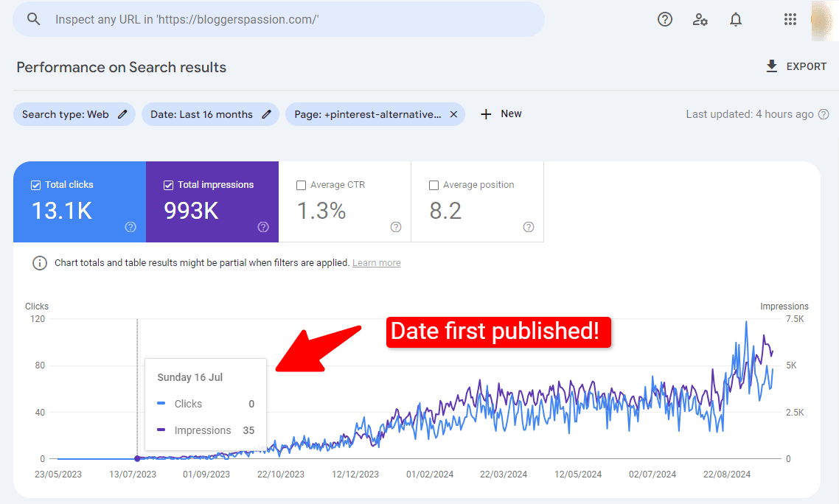Screen dimensions: 839x504
Task: Open user and permissions settings icon
Action: click(x=700, y=19)
